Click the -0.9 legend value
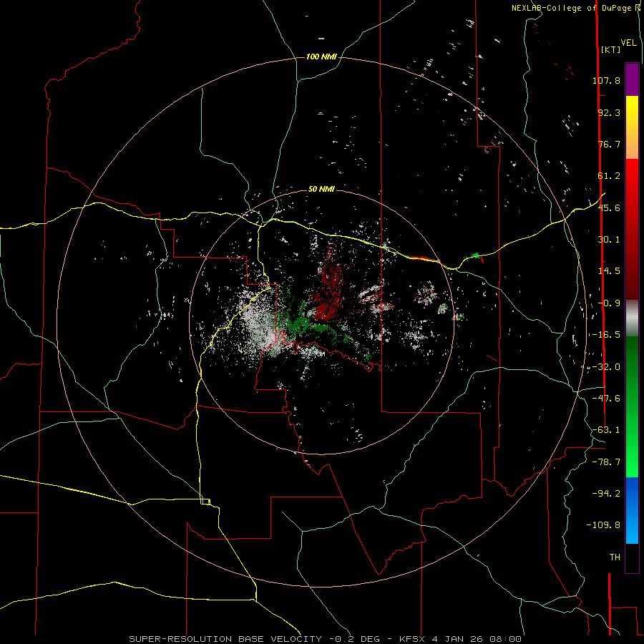This screenshot has width=644, height=644. coord(609,303)
